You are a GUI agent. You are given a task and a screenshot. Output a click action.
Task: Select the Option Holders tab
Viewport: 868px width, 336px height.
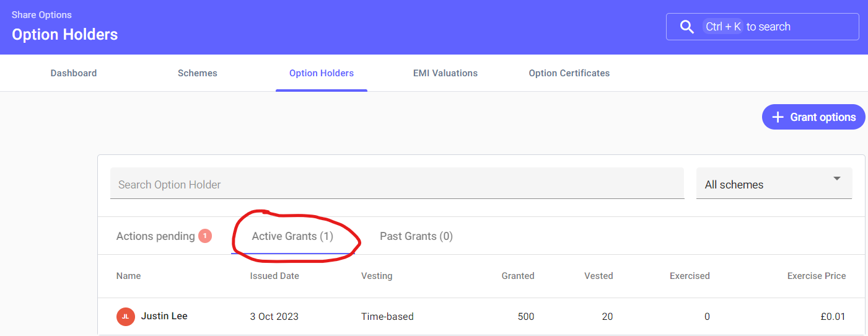[321, 73]
